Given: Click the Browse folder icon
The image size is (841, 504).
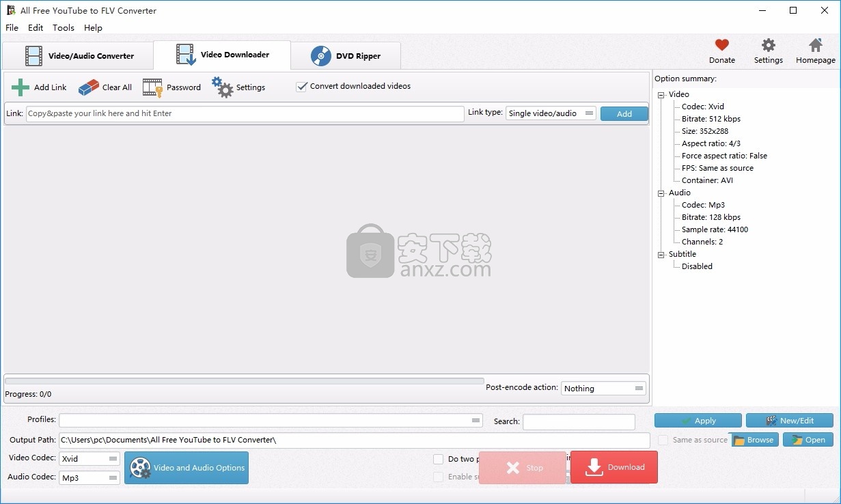Looking at the screenshot, I should 739,440.
